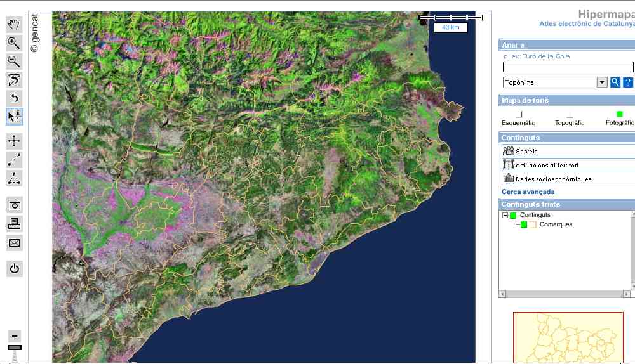The width and height of the screenshot is (635, 364).
Task: Click the Cerca avançada link
Action: coord(528,192)
